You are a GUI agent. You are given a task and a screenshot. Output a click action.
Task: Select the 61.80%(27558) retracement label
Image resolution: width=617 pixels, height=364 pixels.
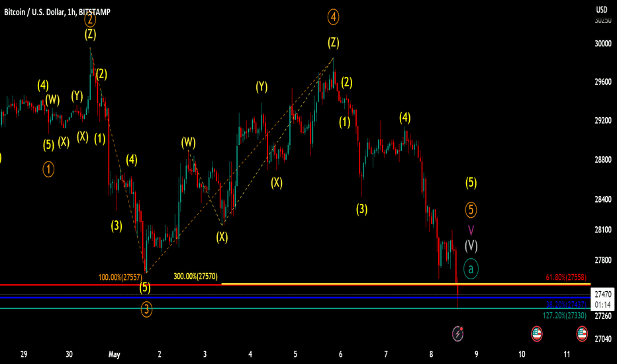pyautogui.click(x=566, y=277)
